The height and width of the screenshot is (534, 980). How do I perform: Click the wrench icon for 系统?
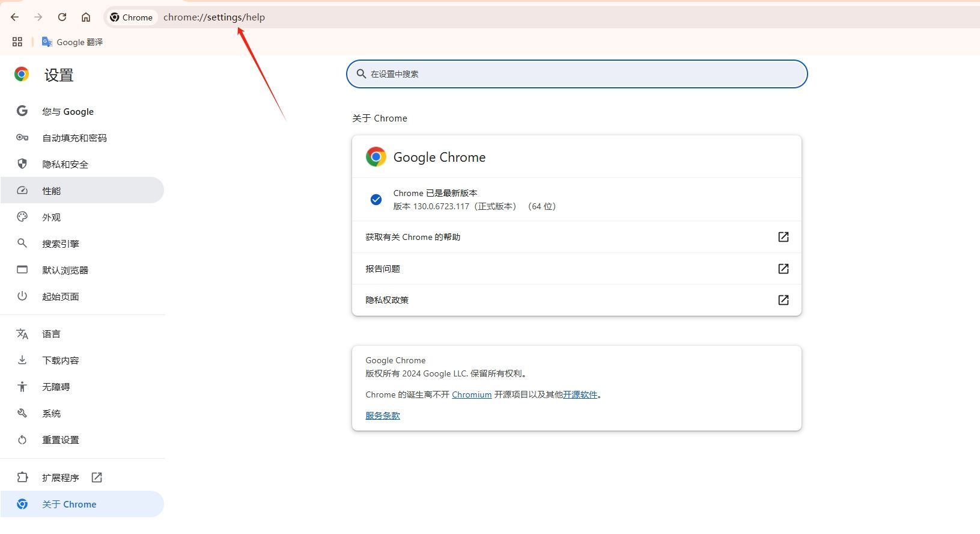[x=22, y=413]
